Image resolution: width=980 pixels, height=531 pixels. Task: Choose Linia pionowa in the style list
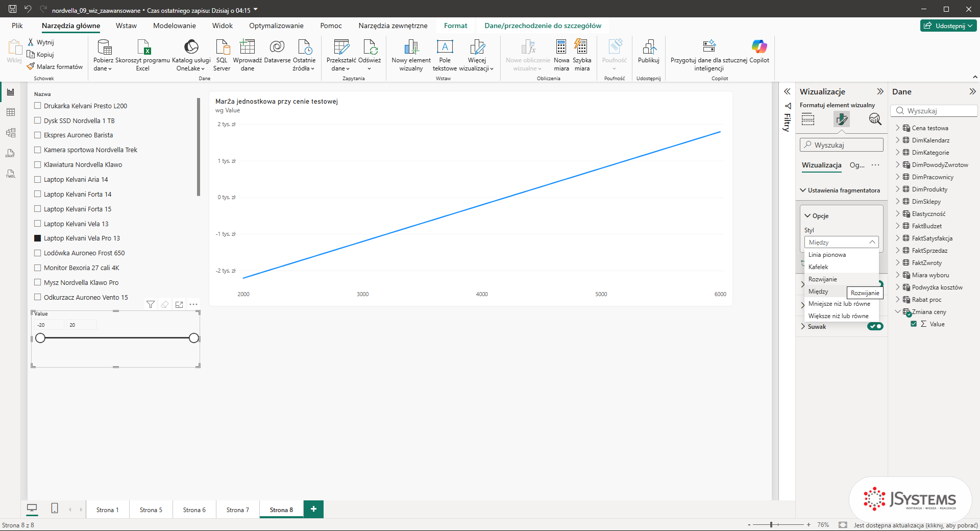[x=841, y=254]
